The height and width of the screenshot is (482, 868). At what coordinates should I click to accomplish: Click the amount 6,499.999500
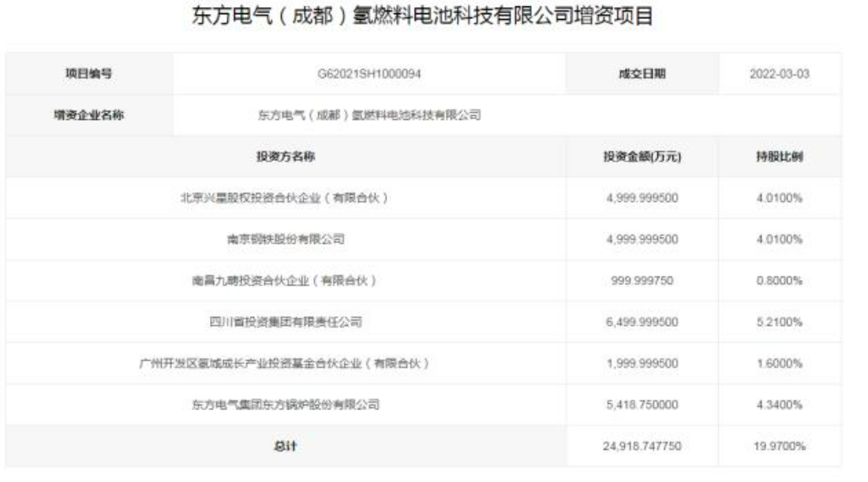[x=642, y=322]
